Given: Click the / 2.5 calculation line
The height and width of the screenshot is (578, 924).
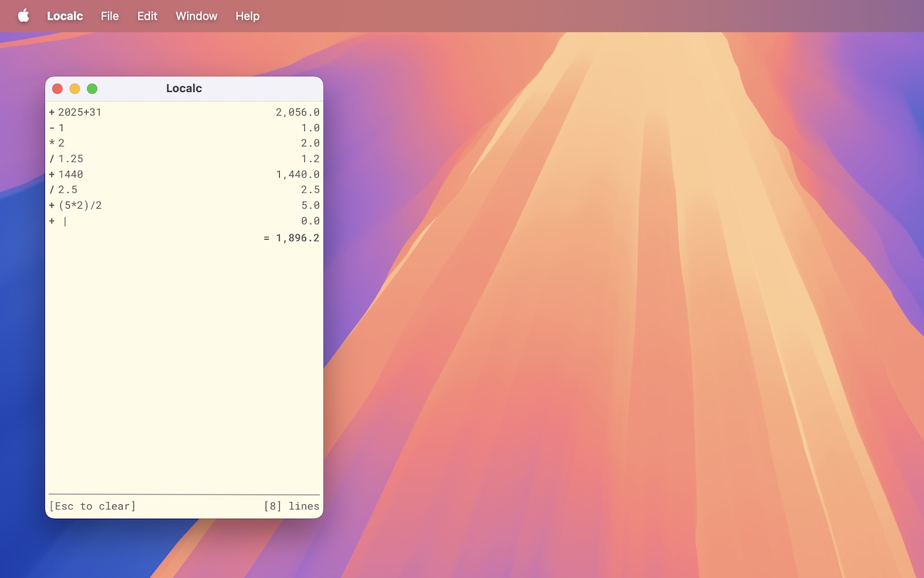Looking at the screenshot, I should [x=63, y=189].
